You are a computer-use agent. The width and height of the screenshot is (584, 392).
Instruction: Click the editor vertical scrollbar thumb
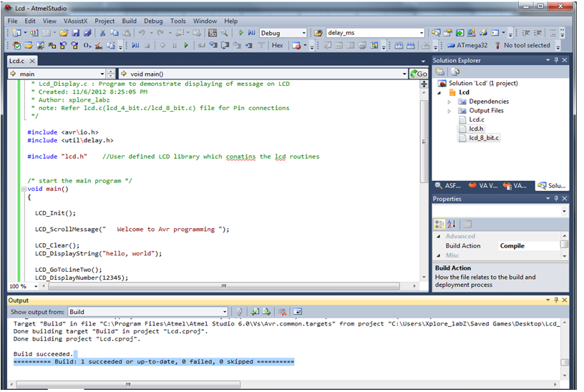(424, 142)
